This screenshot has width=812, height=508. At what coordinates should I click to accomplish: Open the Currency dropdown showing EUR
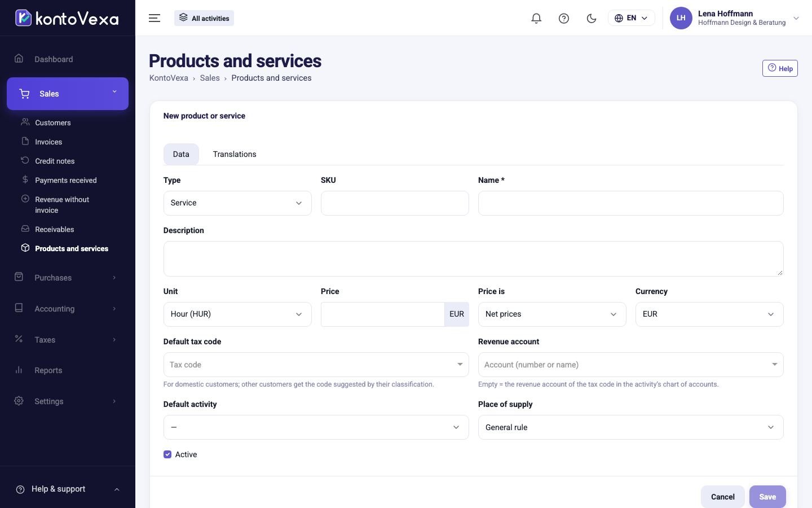709,314
